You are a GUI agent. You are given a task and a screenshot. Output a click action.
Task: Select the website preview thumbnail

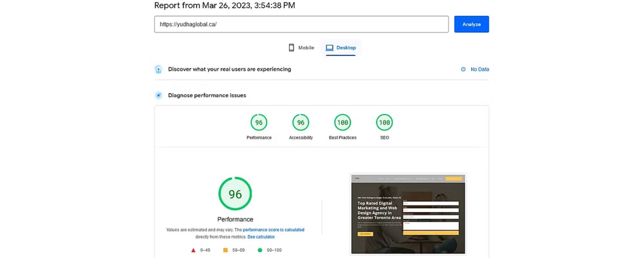coord(407,214)
